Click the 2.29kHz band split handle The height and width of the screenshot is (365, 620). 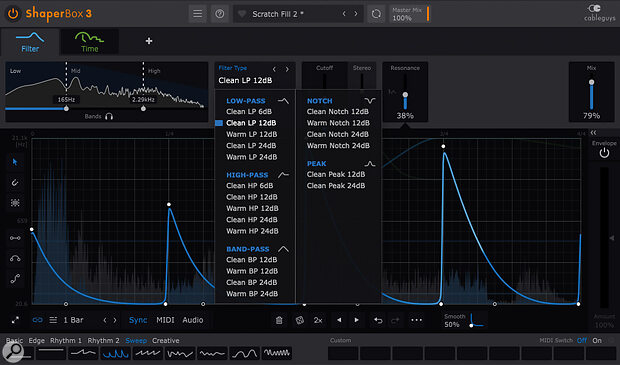coord(143,108)
